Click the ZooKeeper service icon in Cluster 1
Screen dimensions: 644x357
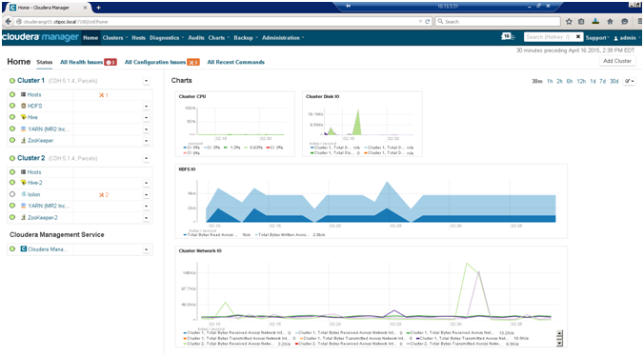click(24, 140)
